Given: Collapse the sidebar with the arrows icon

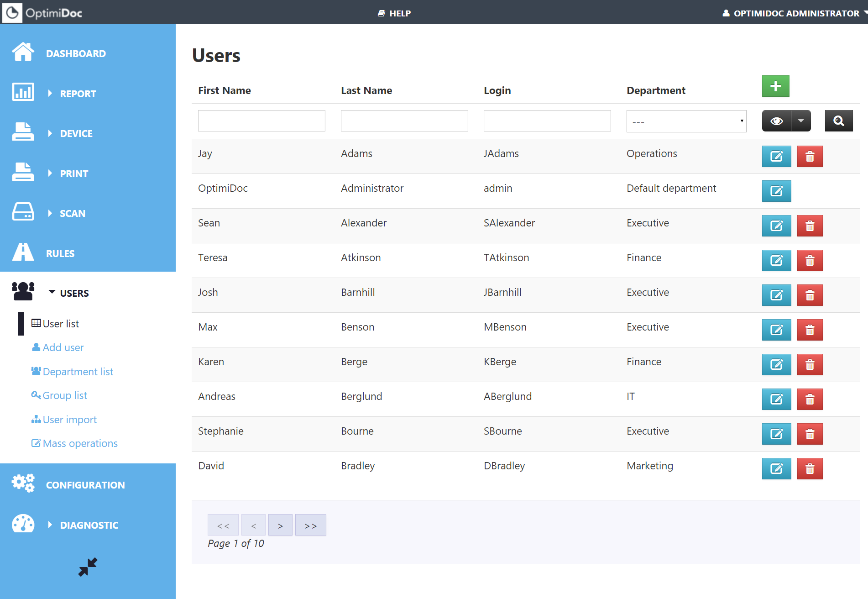Looking at the screenshot, I should tap(88, 567).
